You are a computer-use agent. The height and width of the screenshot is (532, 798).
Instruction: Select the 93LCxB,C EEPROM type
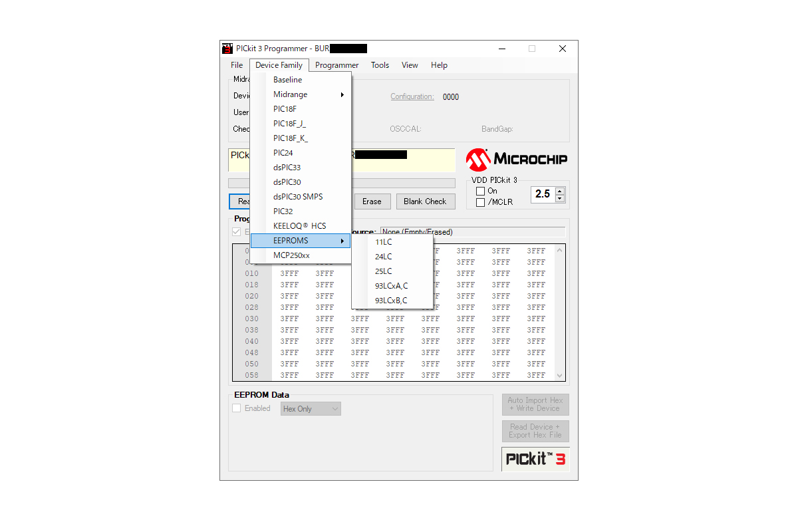pyautogui.click(x=391, y=301)
